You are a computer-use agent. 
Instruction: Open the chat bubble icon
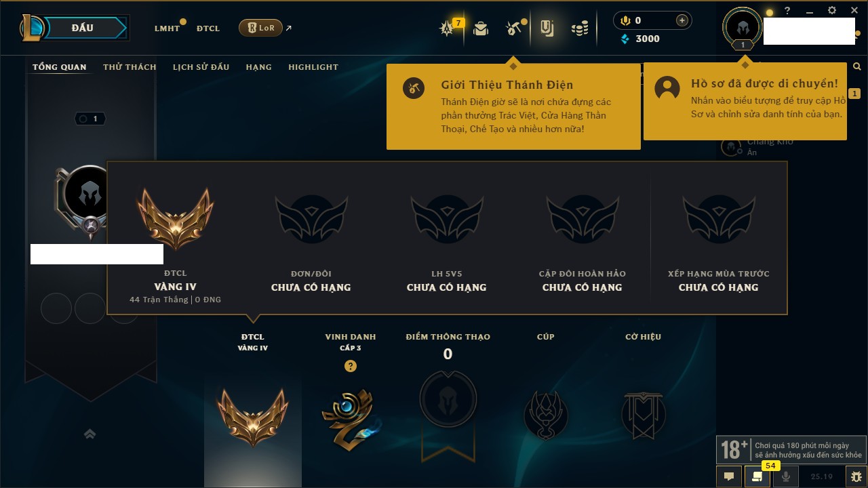(x=729, y=476)
